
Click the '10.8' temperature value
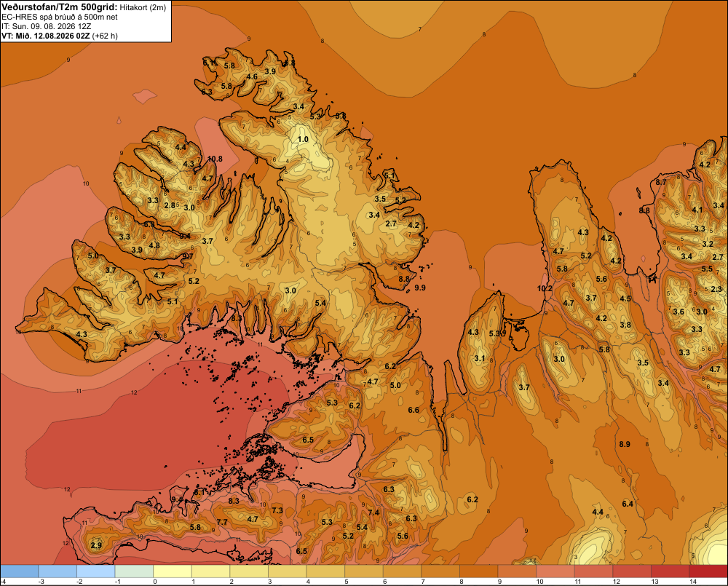(215, 159)
